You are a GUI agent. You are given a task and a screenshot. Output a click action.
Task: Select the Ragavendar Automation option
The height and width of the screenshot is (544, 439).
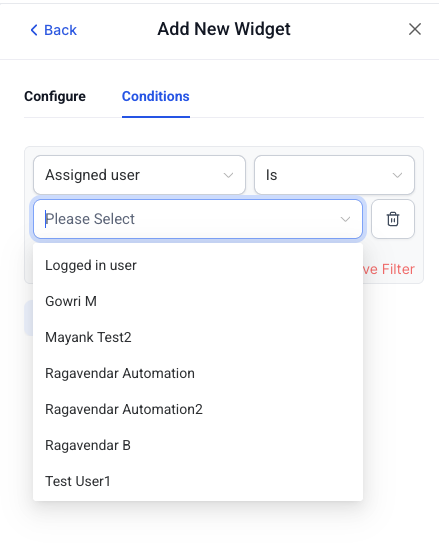pyautogui.click(x=198, y=373)
